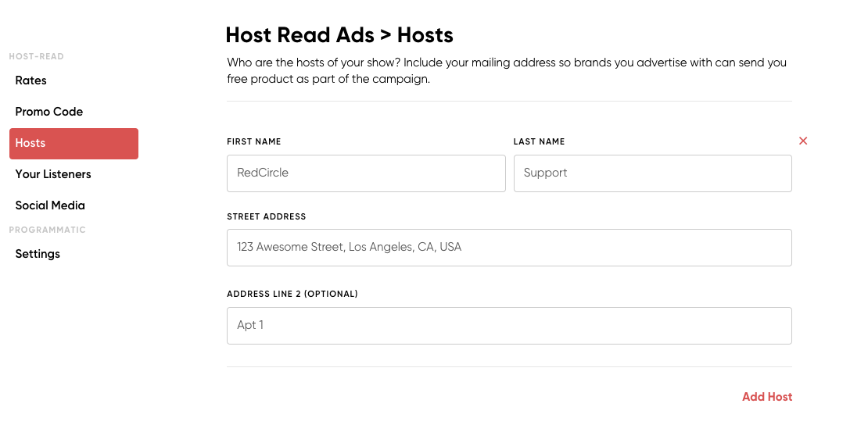Click the Add Host link
868x425 pixels.
pos(767,397)
